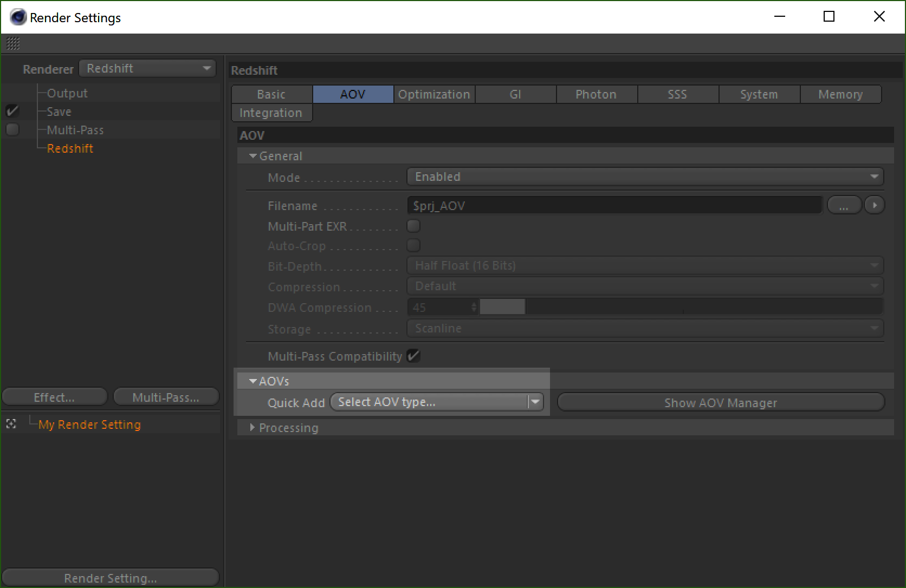
Task: Click the DWA Compression stepper arrows
Action: pyautogui.click(x=474, y=307)
